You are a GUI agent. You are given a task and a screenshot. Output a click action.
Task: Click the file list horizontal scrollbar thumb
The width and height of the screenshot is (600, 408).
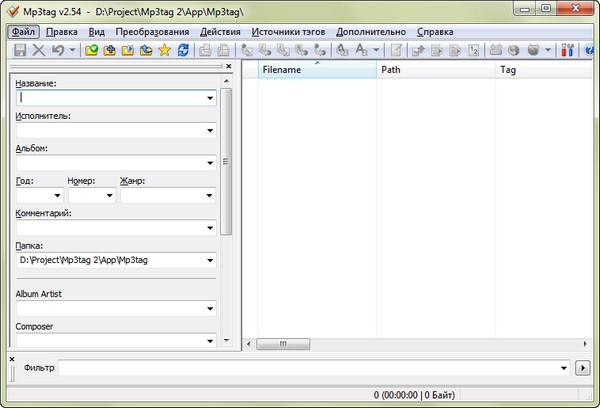click(x=283, y=344)
